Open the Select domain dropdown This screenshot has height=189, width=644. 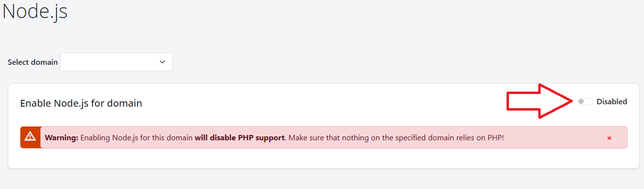coord(116,62)
